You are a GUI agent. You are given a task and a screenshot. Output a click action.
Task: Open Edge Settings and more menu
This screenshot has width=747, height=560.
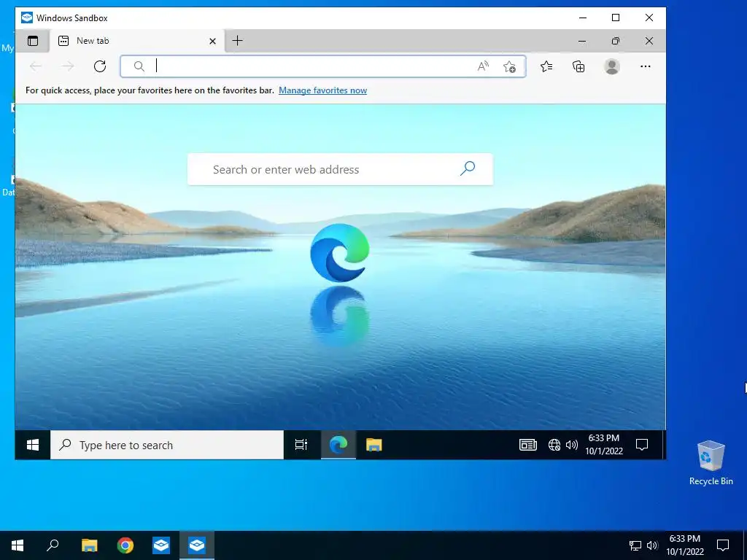(645, 66)
